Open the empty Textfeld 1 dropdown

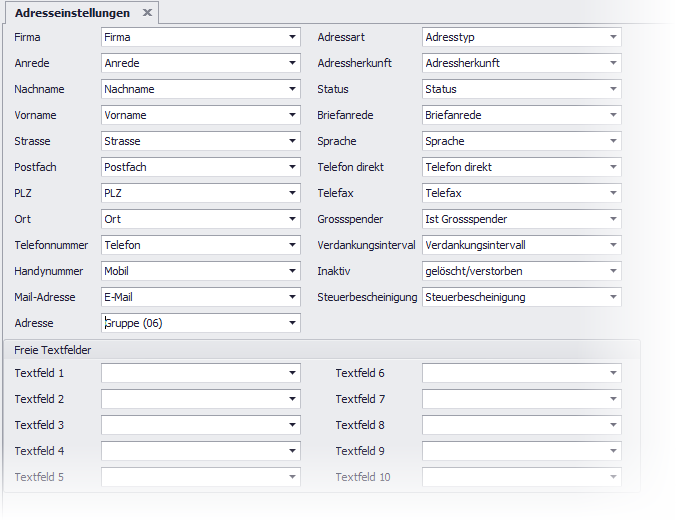tap(292, 373)
